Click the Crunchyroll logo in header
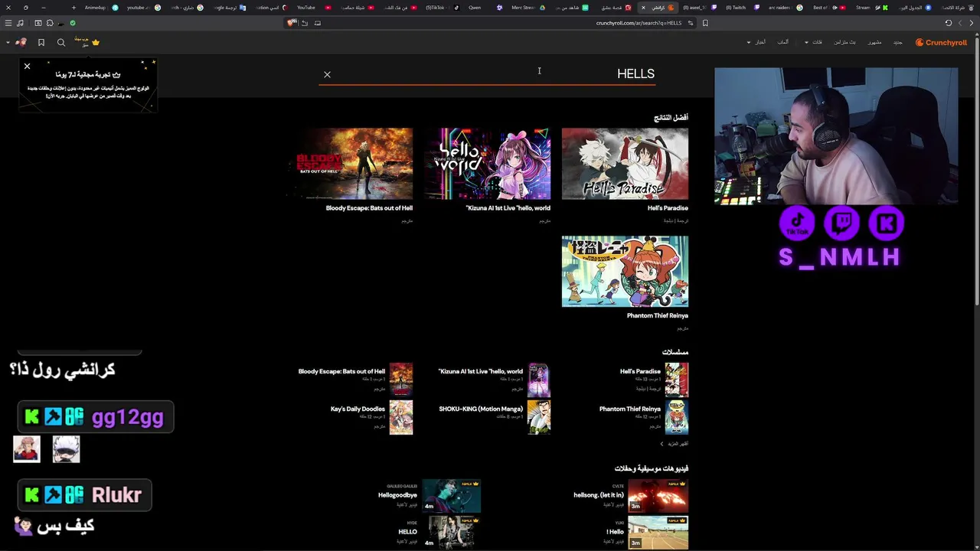 click(x=941, y=43)
